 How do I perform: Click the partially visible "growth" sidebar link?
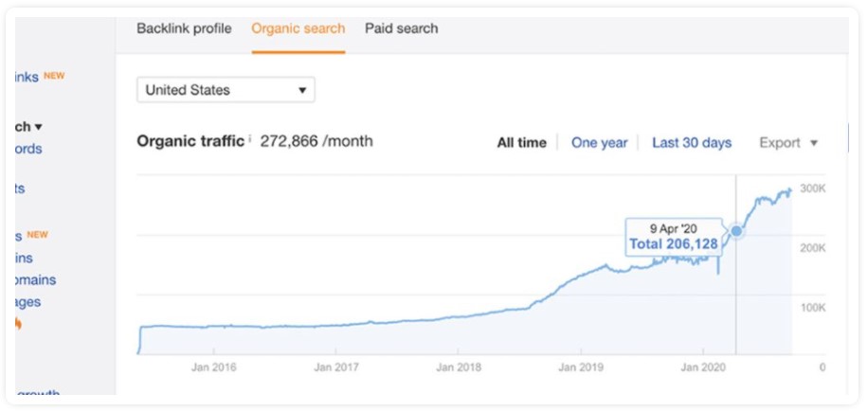38,394
